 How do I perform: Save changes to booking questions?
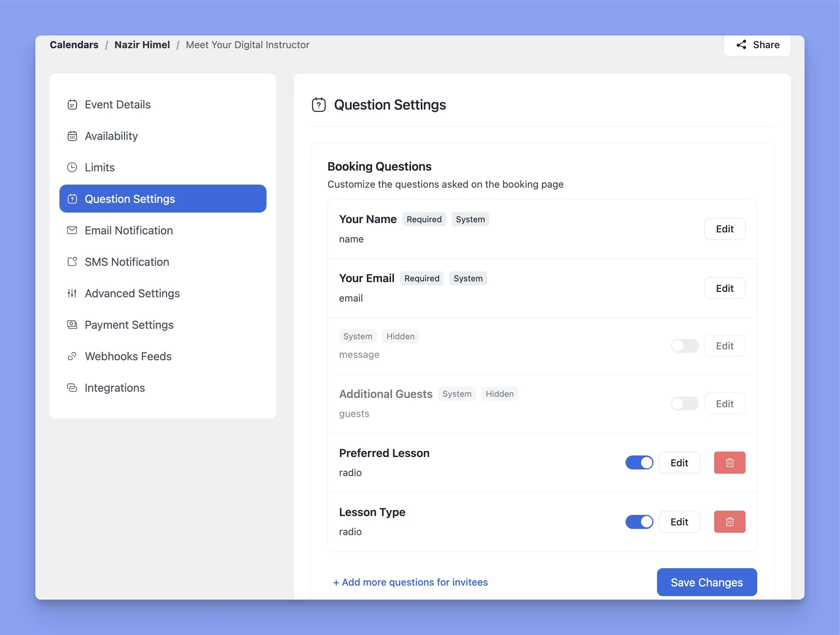click(707, 582)
